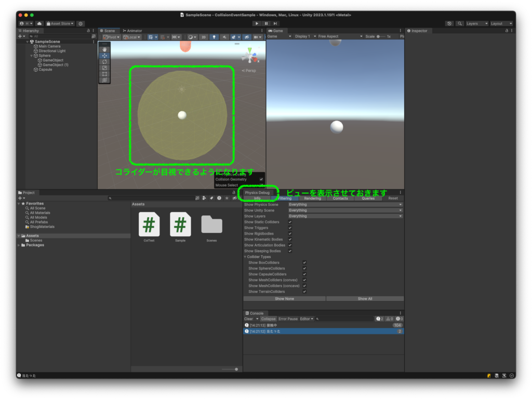Click the Physics Debug Reset button
Screen dimensions: 532x400
point(393,198)
